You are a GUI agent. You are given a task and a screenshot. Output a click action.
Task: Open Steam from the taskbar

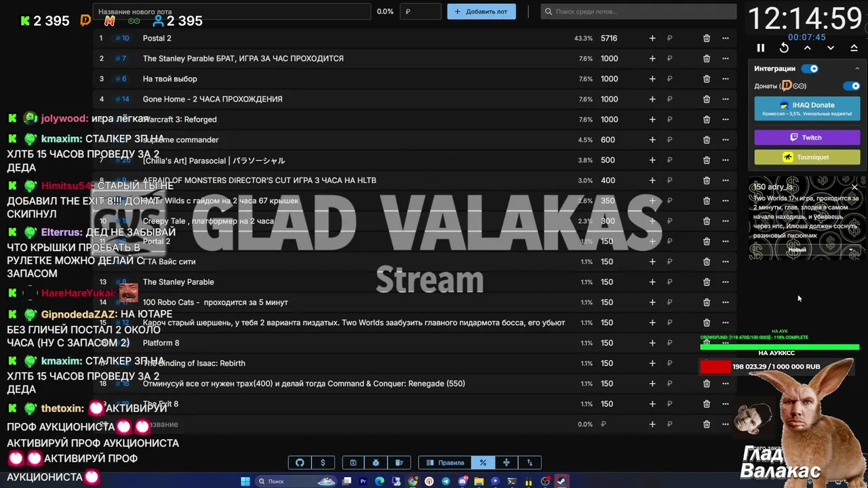(562, 482)
